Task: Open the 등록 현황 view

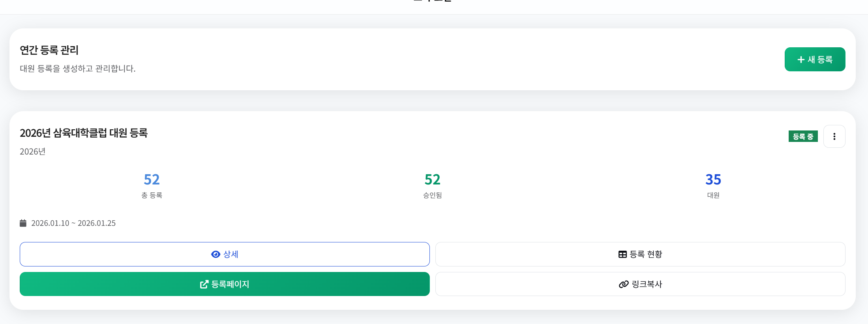Action: (639, 254)
